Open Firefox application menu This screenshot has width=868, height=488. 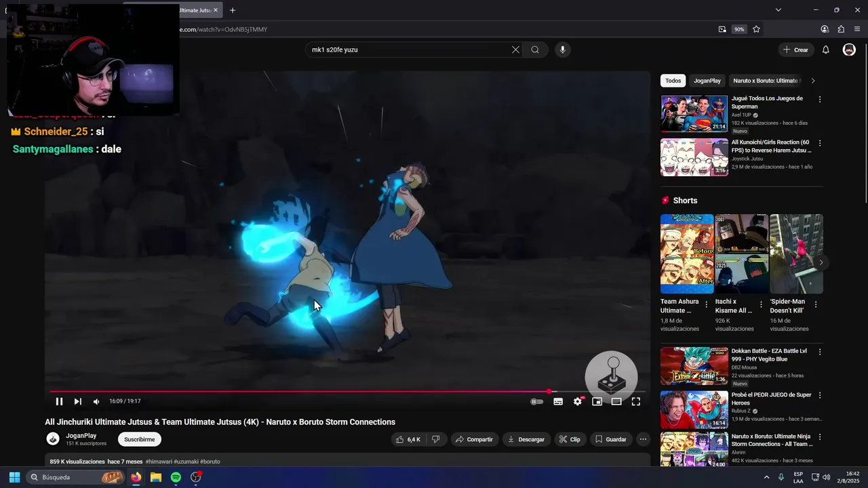(857, 29)
